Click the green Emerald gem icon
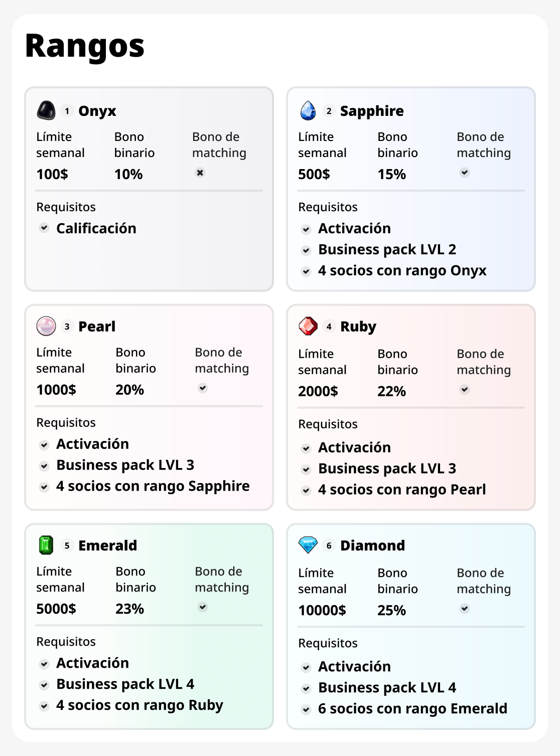 click(x=46, y=545)
